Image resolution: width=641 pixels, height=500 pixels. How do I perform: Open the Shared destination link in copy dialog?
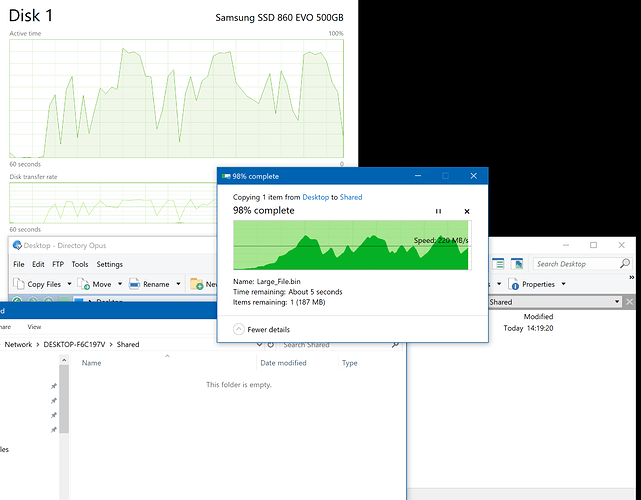(x=351, y=197)
